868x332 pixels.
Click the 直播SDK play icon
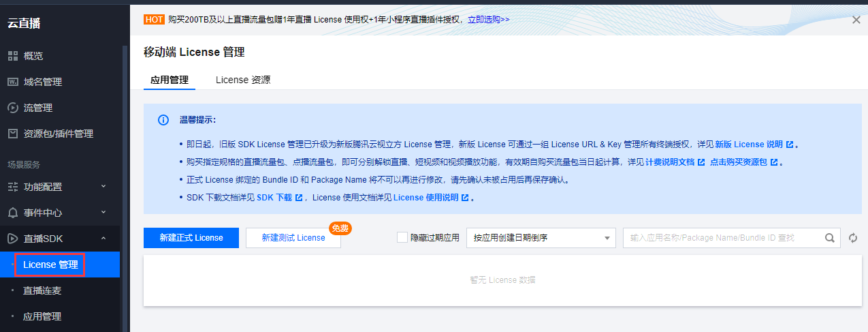pyautogui.click(x=12, y=239)
